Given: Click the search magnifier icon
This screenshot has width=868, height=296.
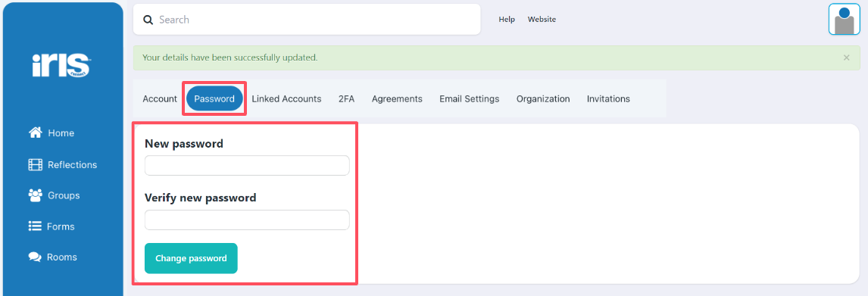Looking at the screenshot, I should pos(148,20).
